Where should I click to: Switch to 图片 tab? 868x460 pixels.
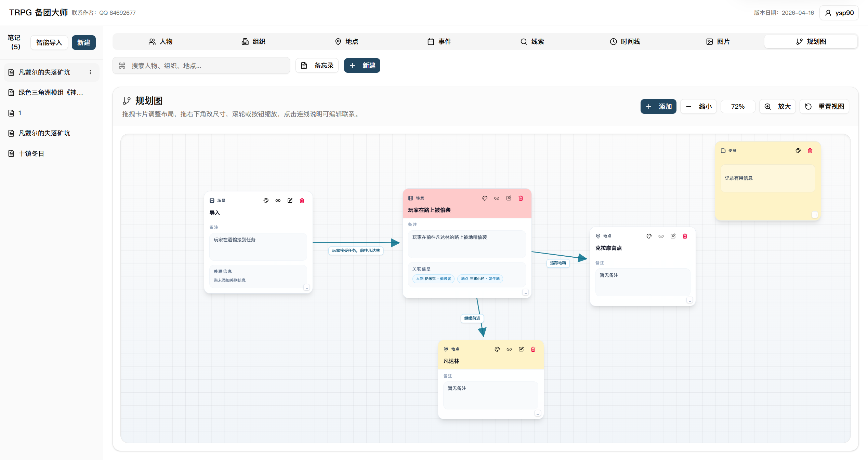click(x=718, y=42)
